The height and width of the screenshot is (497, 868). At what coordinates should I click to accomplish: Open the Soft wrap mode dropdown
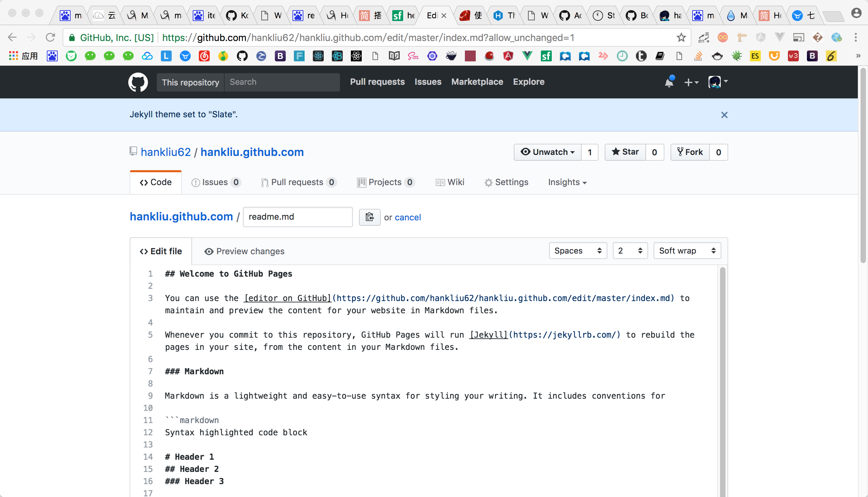(x=687, y=251)
